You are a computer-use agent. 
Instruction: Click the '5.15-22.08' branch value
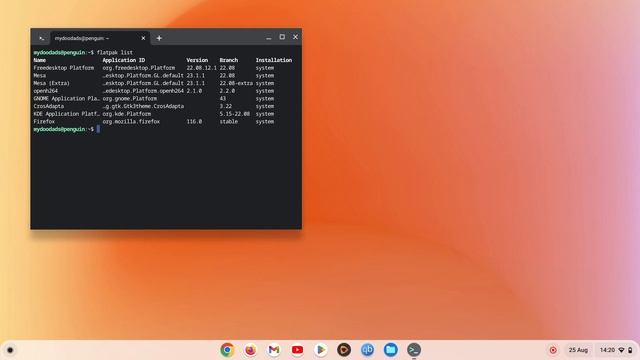click(x=235, y=114)
